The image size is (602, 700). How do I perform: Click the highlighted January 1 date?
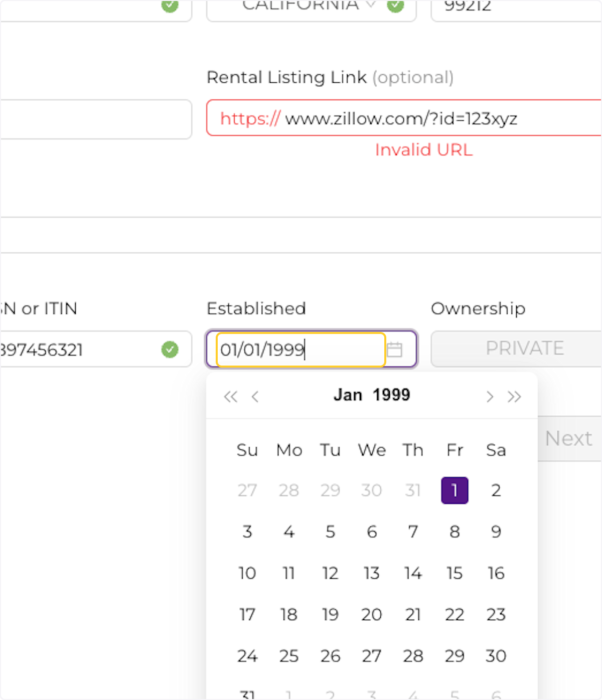454,490
